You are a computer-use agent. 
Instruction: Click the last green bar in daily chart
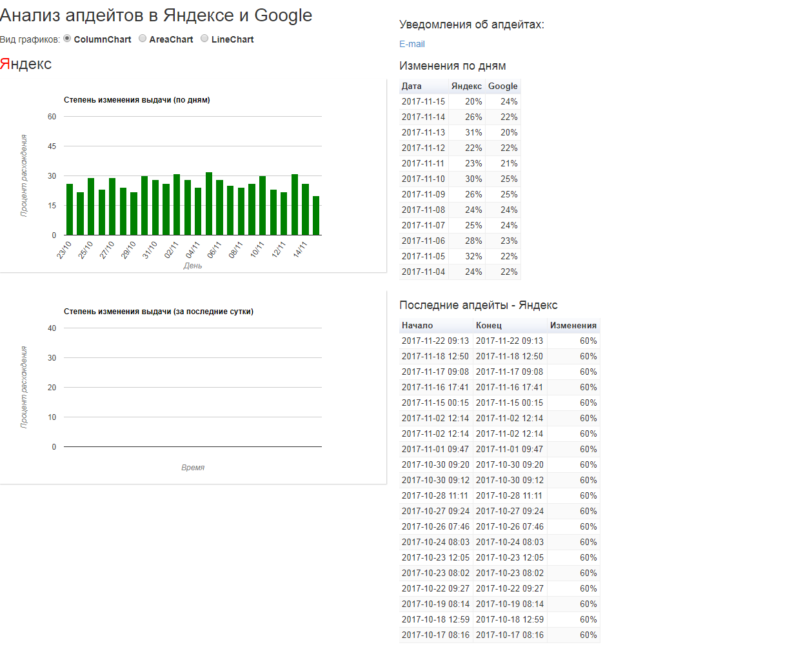316,215
